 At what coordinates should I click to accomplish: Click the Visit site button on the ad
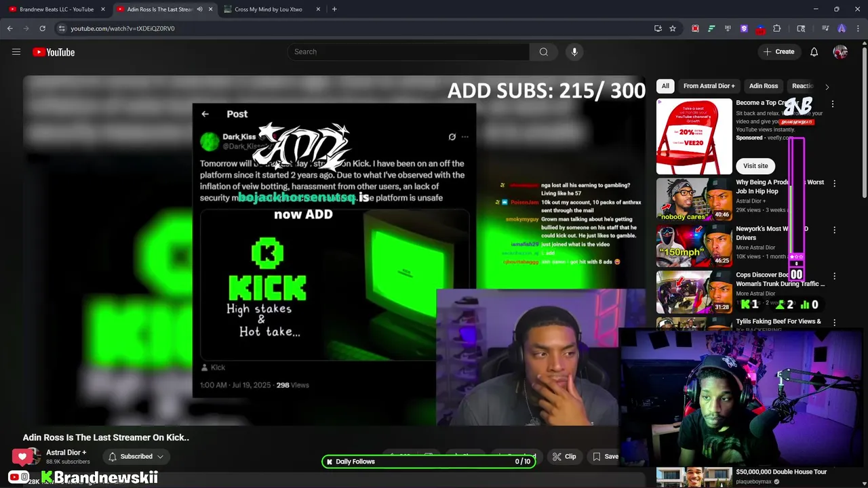[x=755, y=166]
